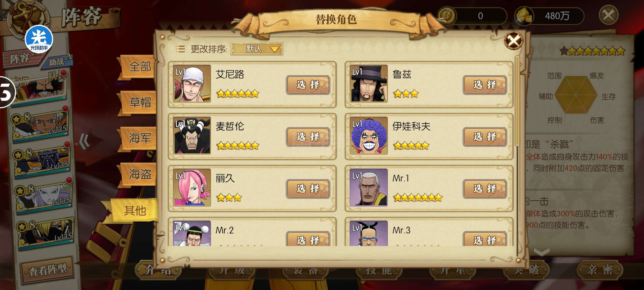Close the 替换角色 dialog with X icon
Image resolution: width=644 pixels, height=290 pixels.
point(513,41)
